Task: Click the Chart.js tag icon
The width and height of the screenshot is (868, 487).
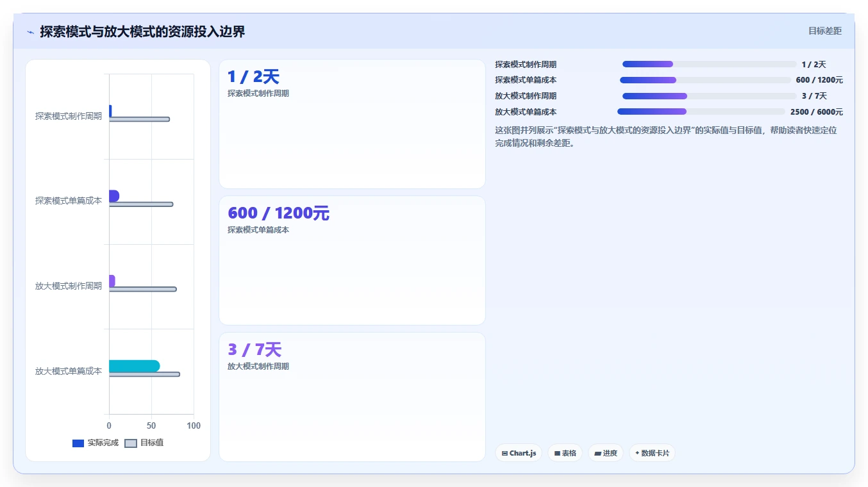Action: 505,453
